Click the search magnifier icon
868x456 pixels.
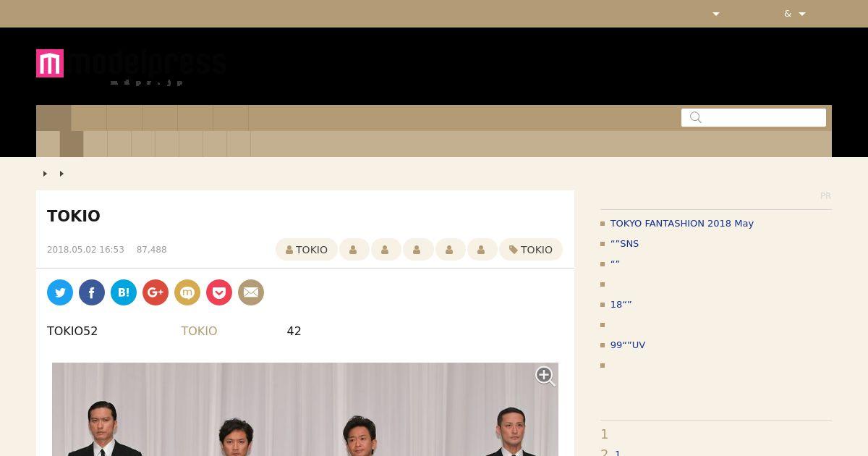click(x=696, y=117)
